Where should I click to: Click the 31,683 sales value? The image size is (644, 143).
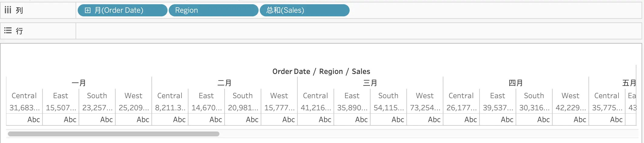[x=25, y=108]
